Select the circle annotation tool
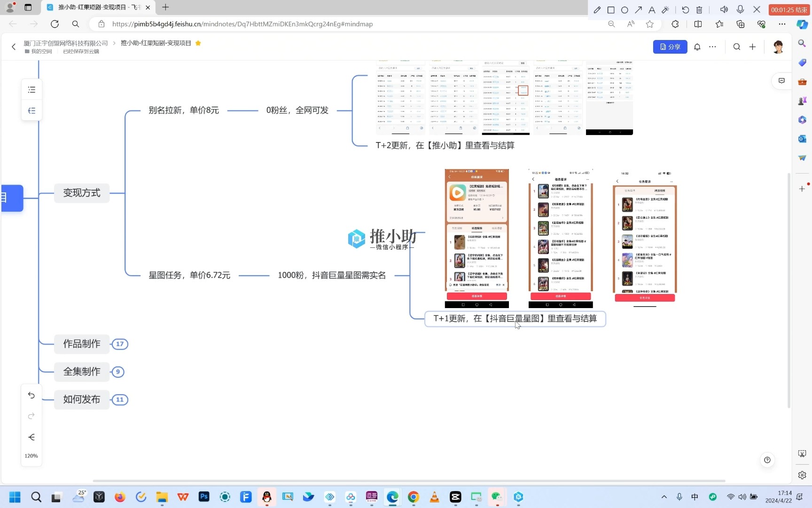This screenshot has width=812, height=508. tap(625, 9)
